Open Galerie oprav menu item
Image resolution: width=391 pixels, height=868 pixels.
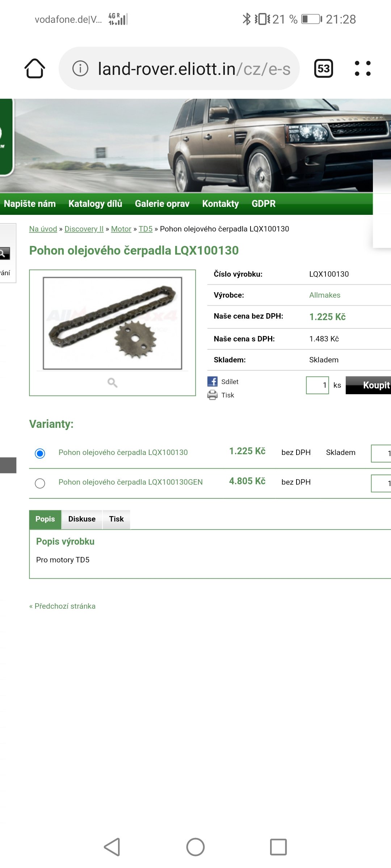tap(162, 204)
